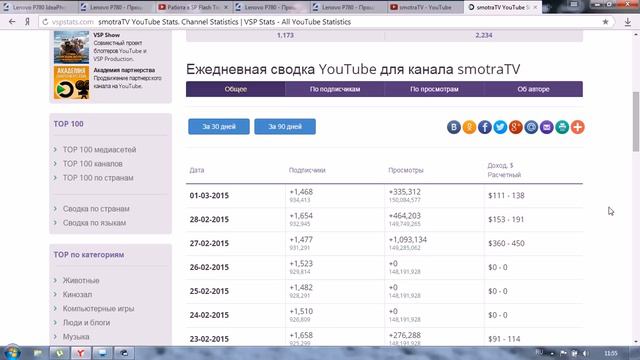Screen dimensions: 640x360
Task: Go back with the browser arrow
Action: (x=12, y=22)
